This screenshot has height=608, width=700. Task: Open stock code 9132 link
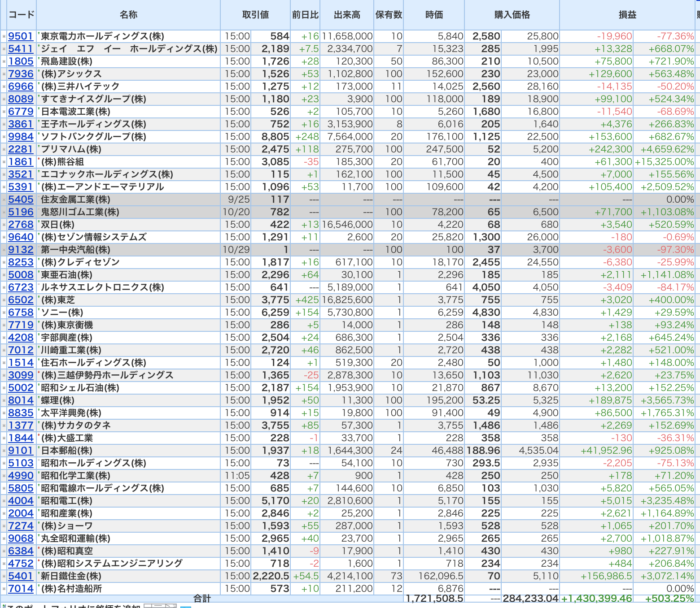[21, 250]
